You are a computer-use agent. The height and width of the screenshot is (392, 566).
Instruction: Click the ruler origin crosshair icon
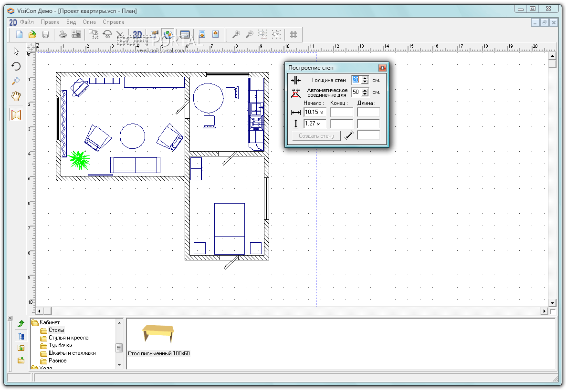31,47
